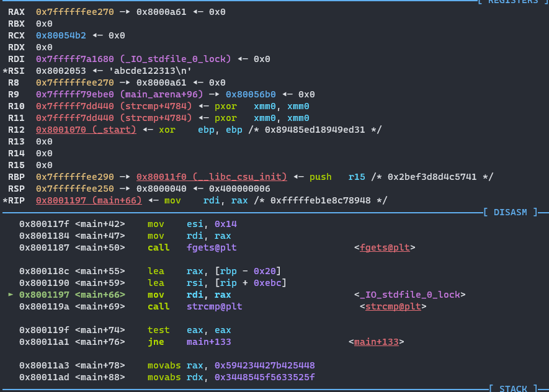Click the 0x80054b2 value in RCX row
549x392 pixels.
coord(61,35)
